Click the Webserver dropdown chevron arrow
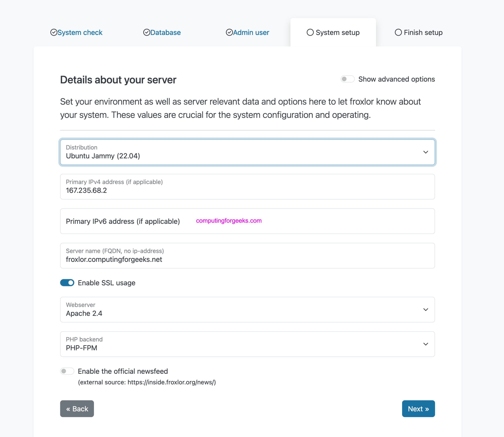This screenshot has height=437, width=504. [425, 309]
